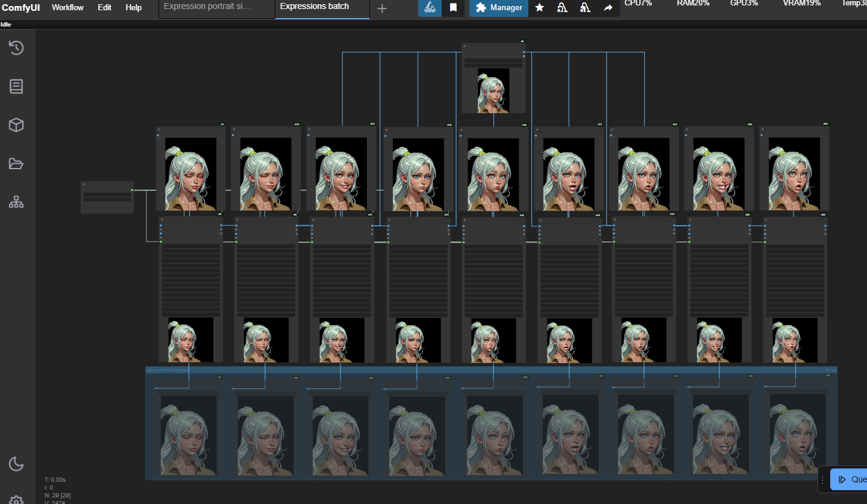Click the Manager button
867x504 pixels.
[499, 8]
